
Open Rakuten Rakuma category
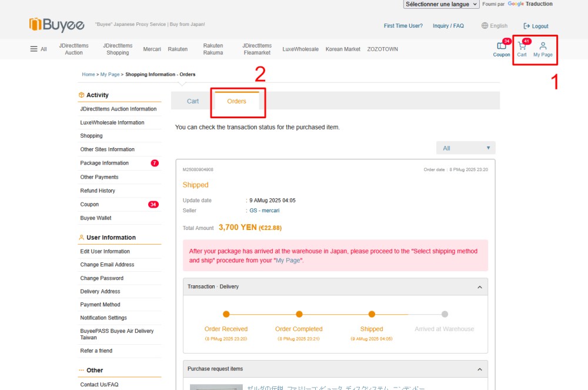pyautogui.click(x=213, y=49)
